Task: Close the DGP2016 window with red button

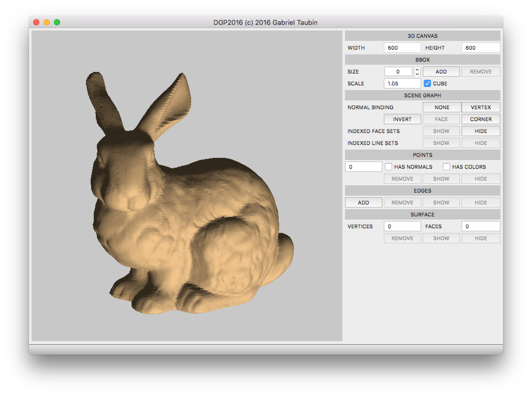Action: click(x=36, y=22)
